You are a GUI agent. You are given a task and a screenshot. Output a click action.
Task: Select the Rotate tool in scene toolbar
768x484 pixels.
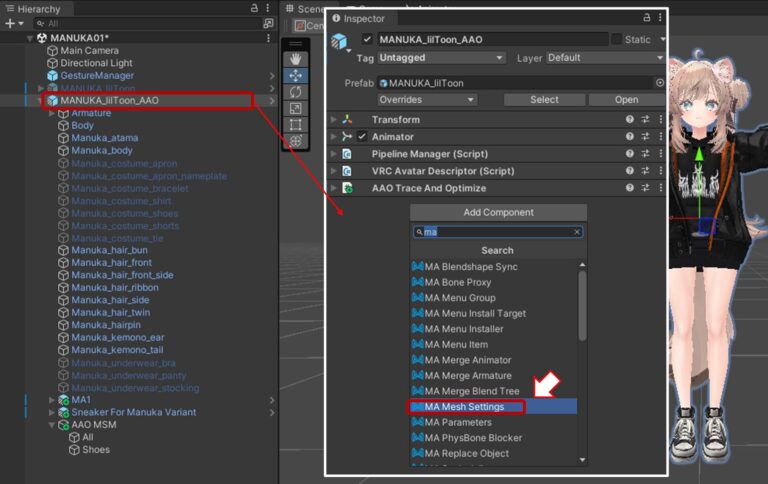296,92
